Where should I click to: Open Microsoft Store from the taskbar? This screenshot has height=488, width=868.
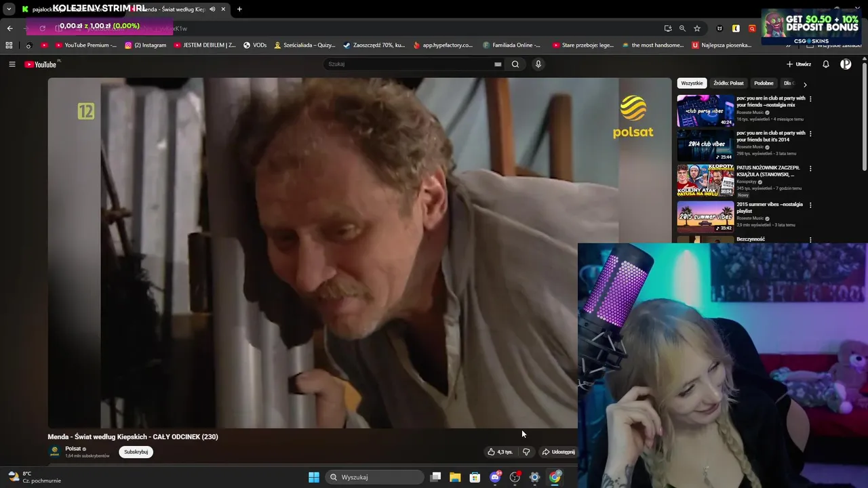(x=475, y=477)
